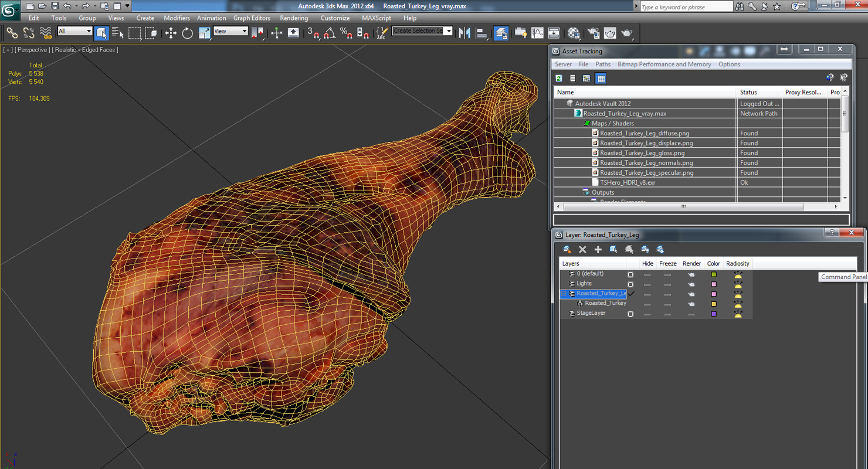This screenshot has width=868, height=469.
Task: Click the yellow Roasted_Turkey object color swatch
Action: (x=714, y=304)
